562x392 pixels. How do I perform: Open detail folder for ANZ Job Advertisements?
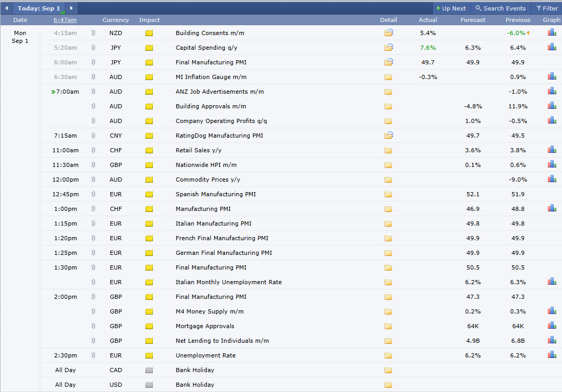[388, 92]
